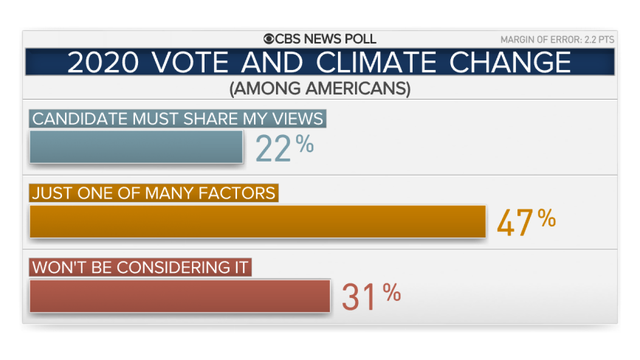Click the CBS eye logo icon
The image size is (640, 360).
(269, 39)
